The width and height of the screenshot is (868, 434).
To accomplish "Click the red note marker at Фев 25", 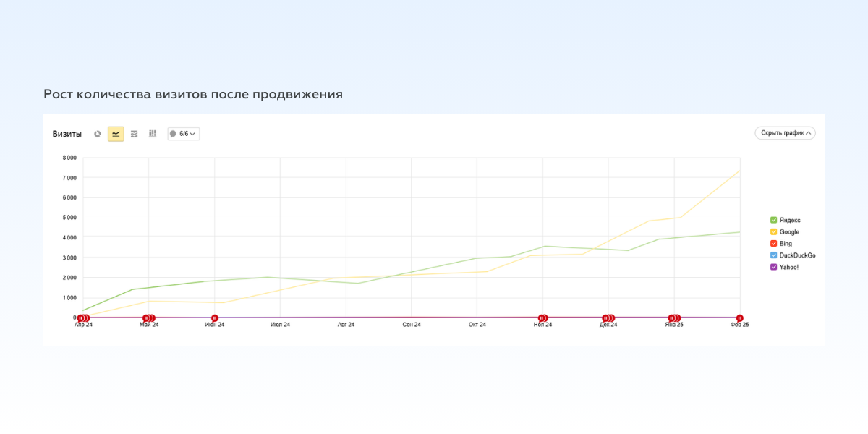I will 739,318.
